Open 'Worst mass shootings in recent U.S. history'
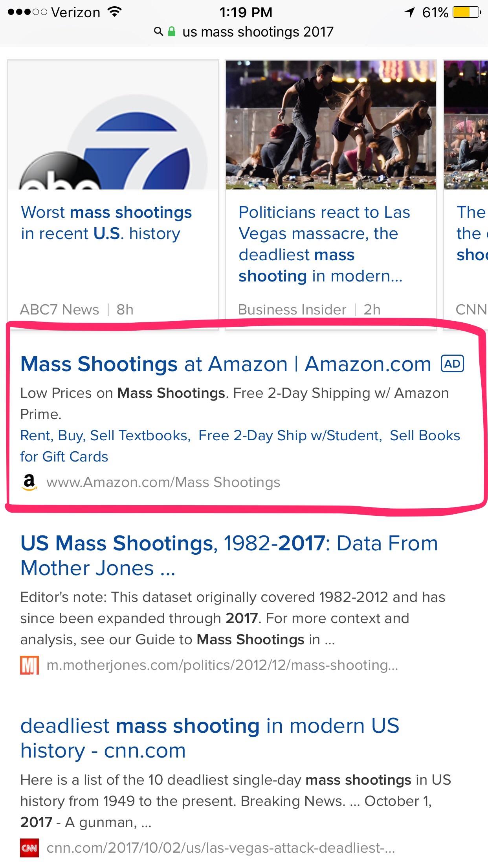Screen dimensions: 488x868 click(106, 223)
